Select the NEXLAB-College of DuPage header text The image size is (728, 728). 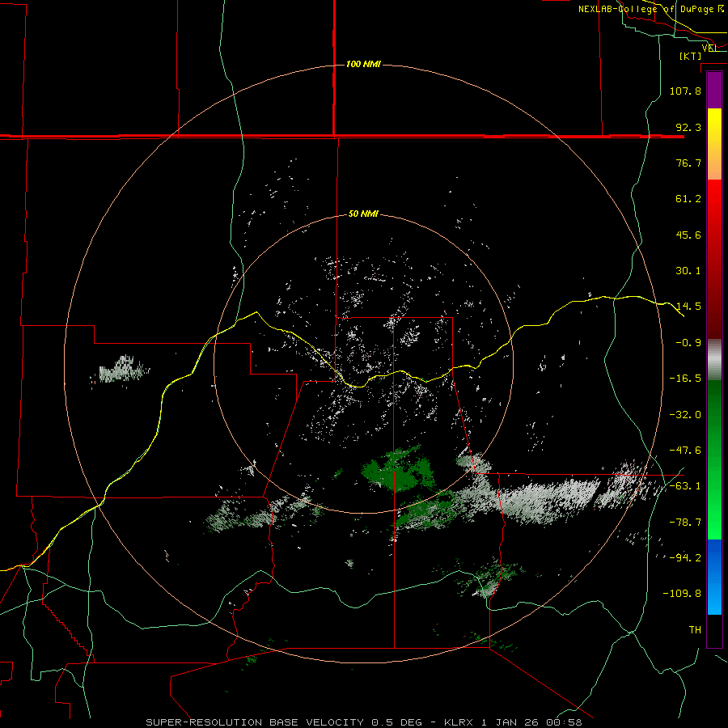650,9
